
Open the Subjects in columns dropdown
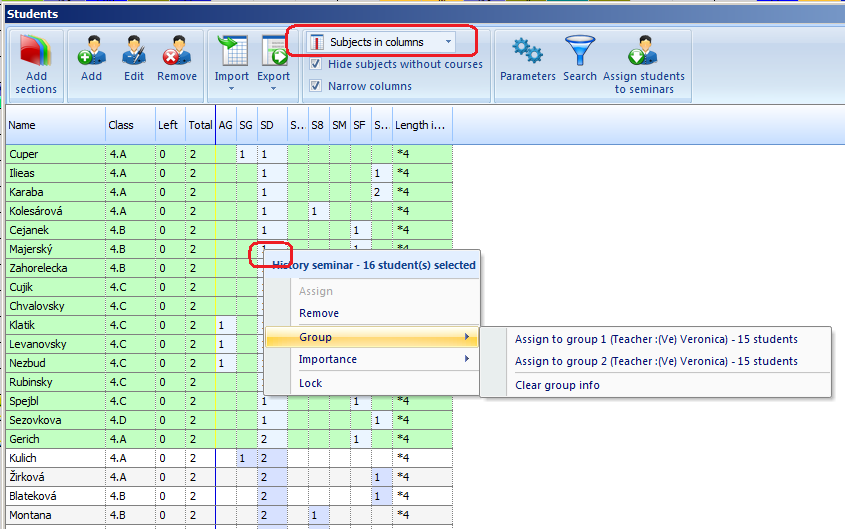coord(381,43)
